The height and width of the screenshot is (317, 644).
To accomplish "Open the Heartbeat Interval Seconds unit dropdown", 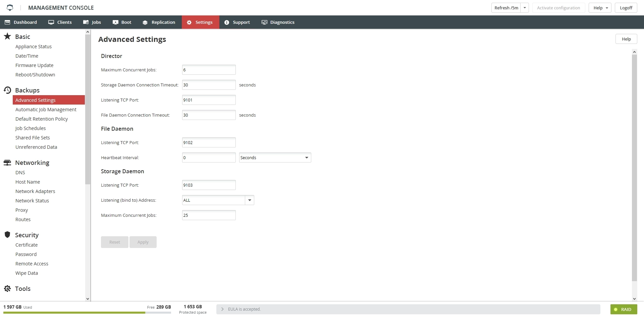I will click(275, 157).
